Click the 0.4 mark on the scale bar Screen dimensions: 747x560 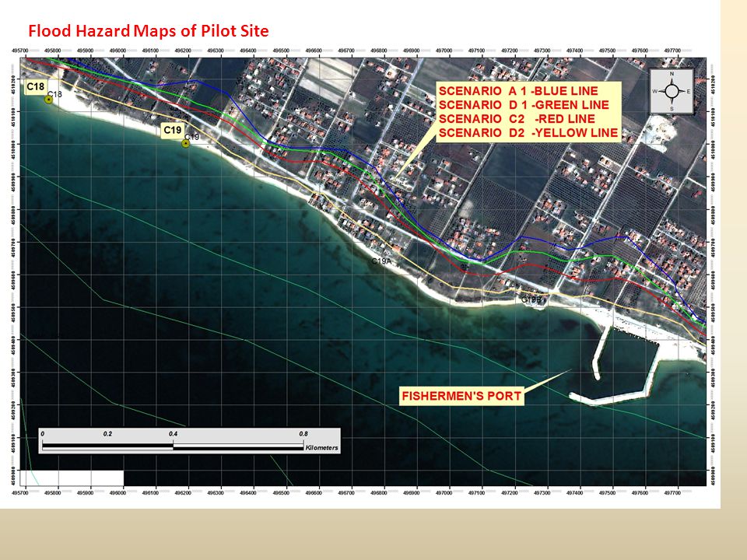tap(173, 434)
